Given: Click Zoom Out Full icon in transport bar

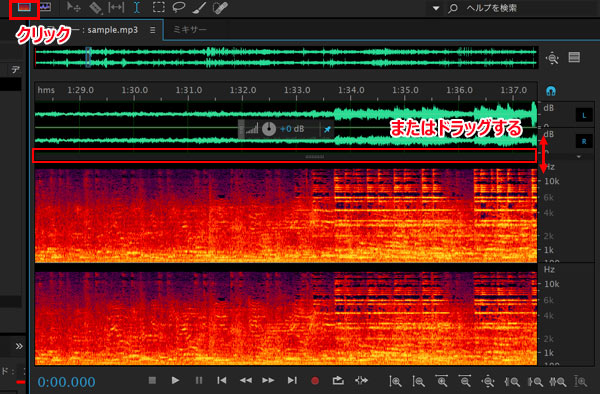Looking at the screenshot, I should (x=488, y=381).
